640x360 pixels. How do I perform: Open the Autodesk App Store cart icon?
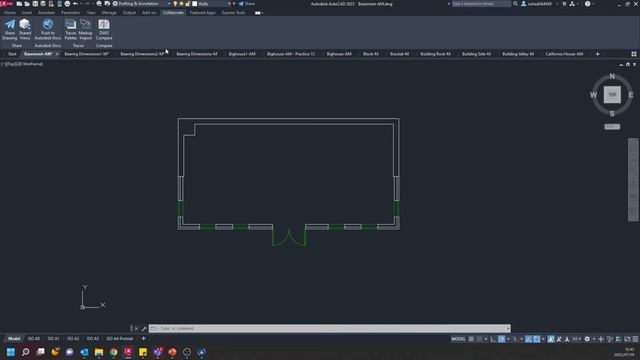pyautogui.click(x=564, y=4)
